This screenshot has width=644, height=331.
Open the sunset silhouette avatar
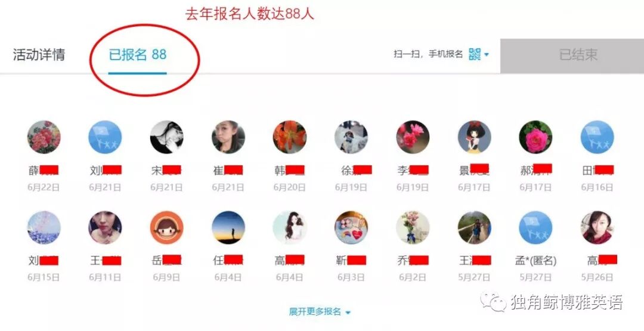coord(228,227)
